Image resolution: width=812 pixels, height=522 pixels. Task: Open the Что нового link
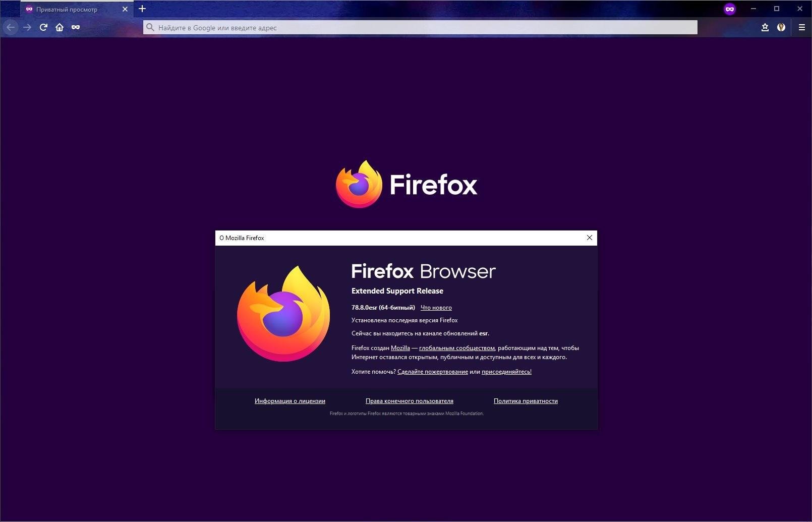click(x=436, y=308)
